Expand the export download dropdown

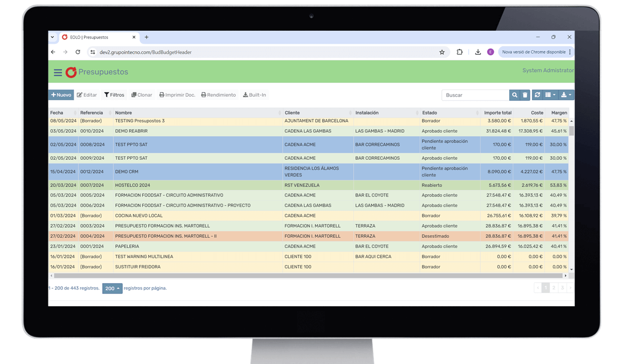pyautogui.click(x=566, y=95)
